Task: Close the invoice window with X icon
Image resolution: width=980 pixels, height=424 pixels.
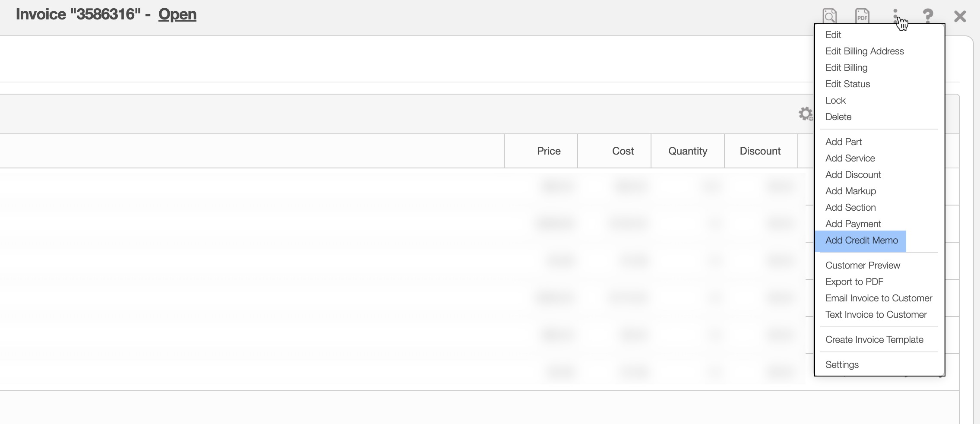Action: coord(960,16)
